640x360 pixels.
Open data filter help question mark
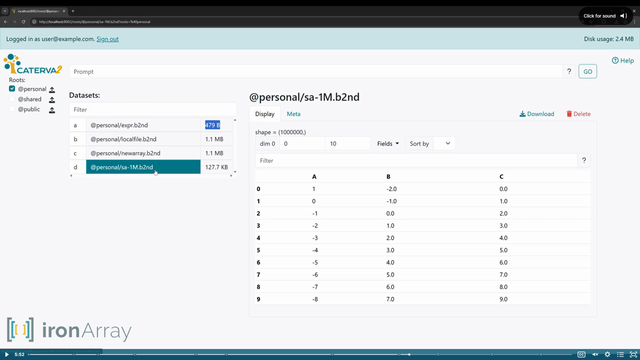(584, 160)
